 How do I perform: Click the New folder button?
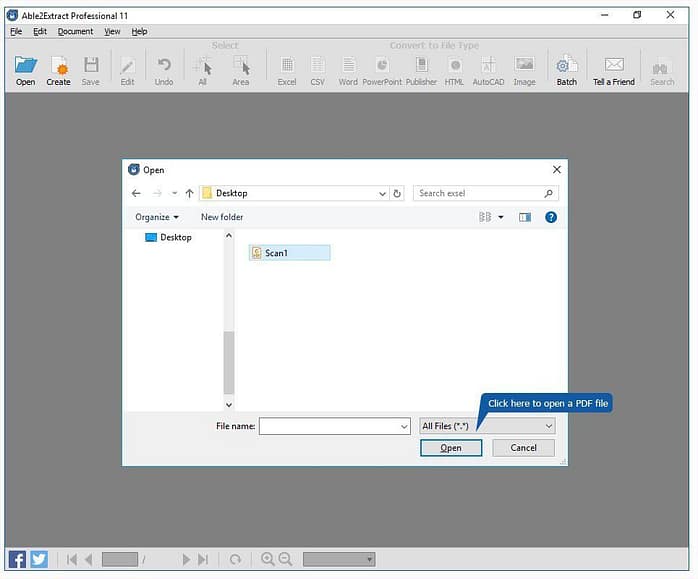[222, 217]
